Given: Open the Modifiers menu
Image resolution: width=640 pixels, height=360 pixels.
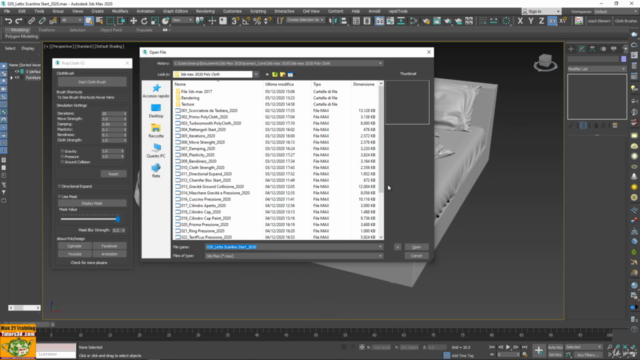Looking at the screenshot, I should pyautogui.click(x=120, y=11).
